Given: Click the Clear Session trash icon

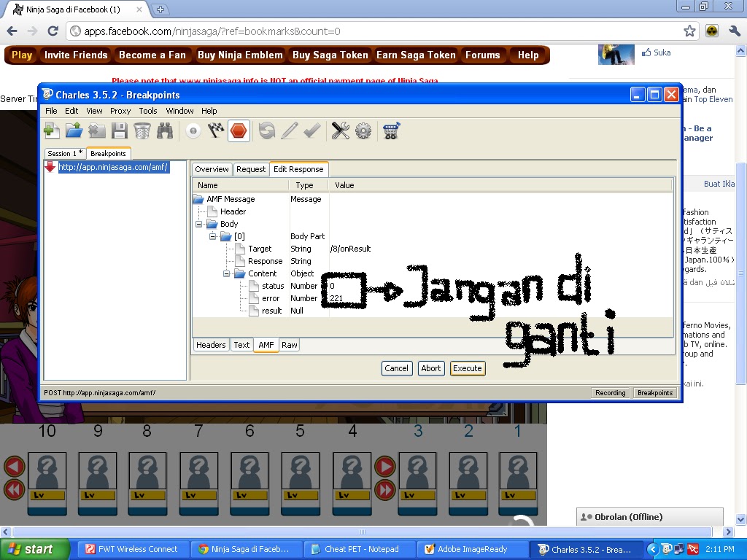Looking at the screenshot, I should point(142,131).
